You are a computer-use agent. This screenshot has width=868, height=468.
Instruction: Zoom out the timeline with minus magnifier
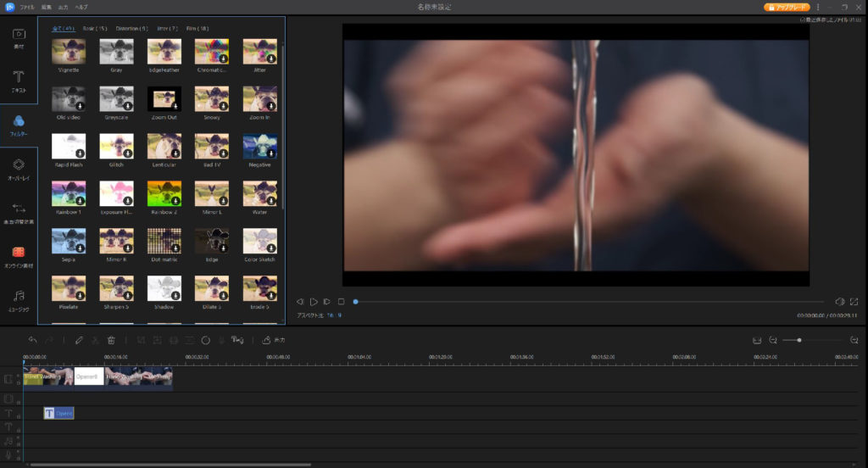pos(773,340)
